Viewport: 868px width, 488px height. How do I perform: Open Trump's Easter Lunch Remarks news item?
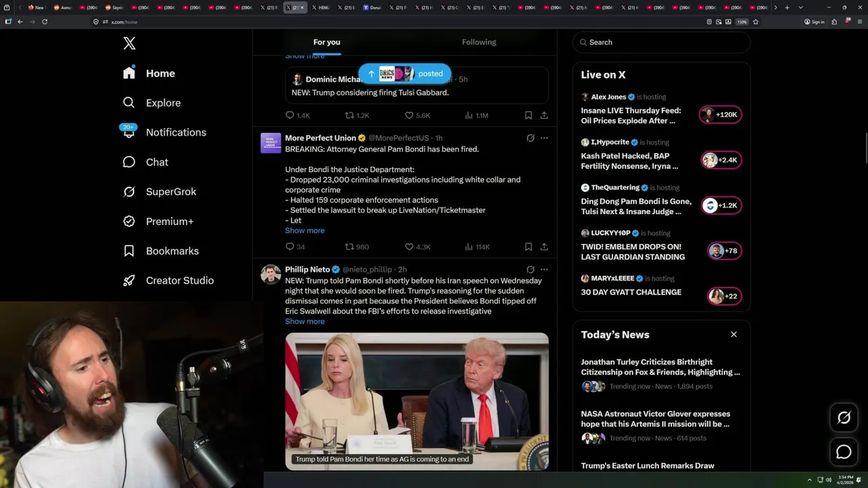[648, 466]
